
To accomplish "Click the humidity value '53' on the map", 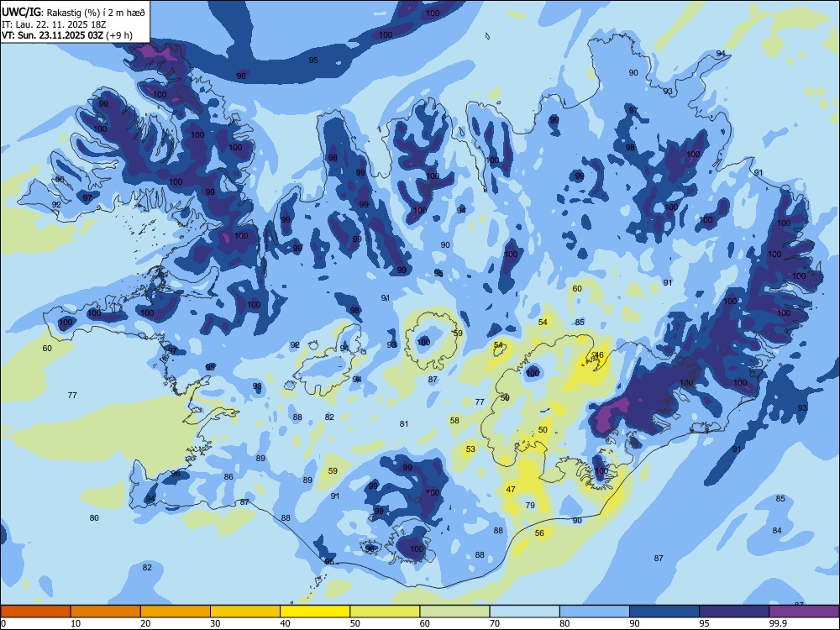I will coord(470,449).
